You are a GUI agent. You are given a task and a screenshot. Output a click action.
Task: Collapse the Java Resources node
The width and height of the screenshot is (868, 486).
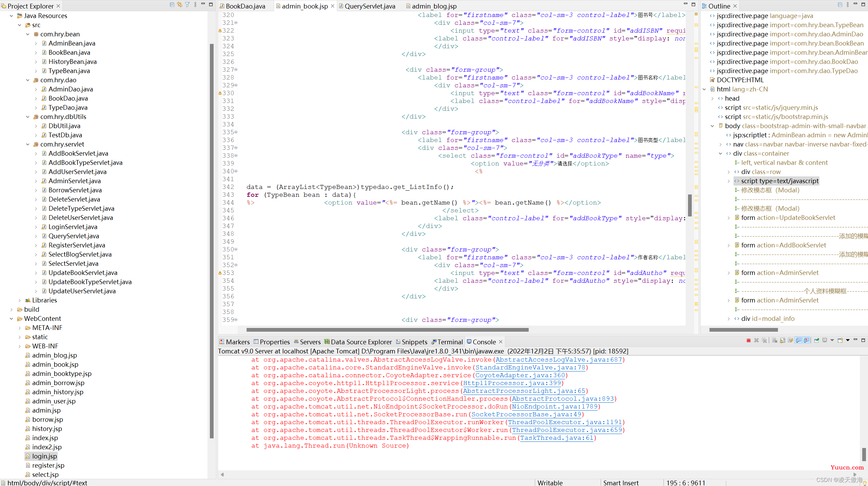pyautogui.click(x=12, y=16)
